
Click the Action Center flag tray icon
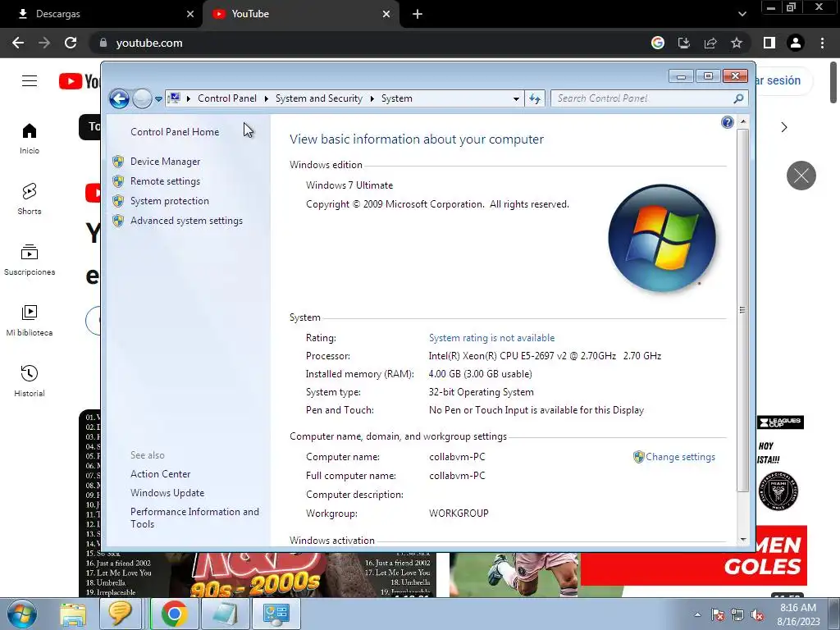(x=717, y=615)
